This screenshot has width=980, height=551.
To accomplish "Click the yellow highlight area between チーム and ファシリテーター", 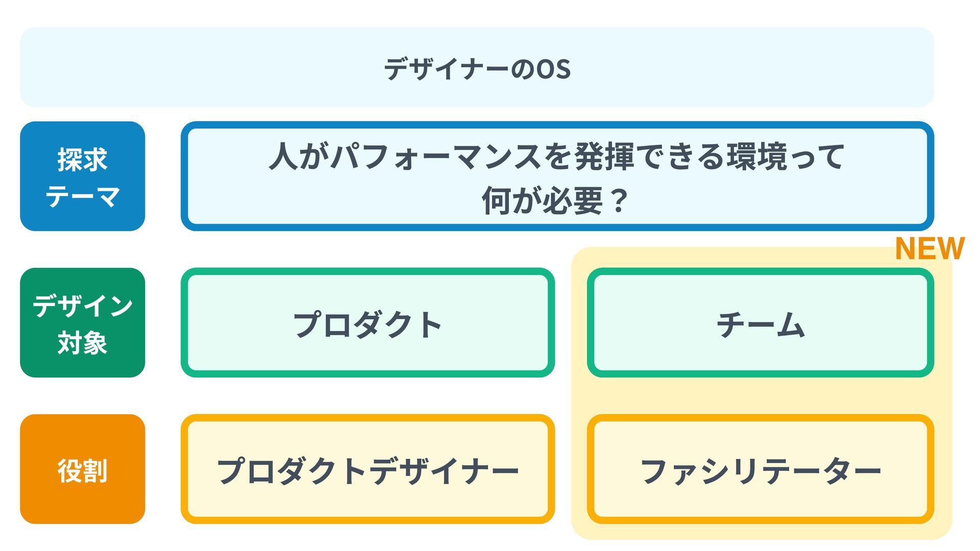I will (x=760, y=396).
